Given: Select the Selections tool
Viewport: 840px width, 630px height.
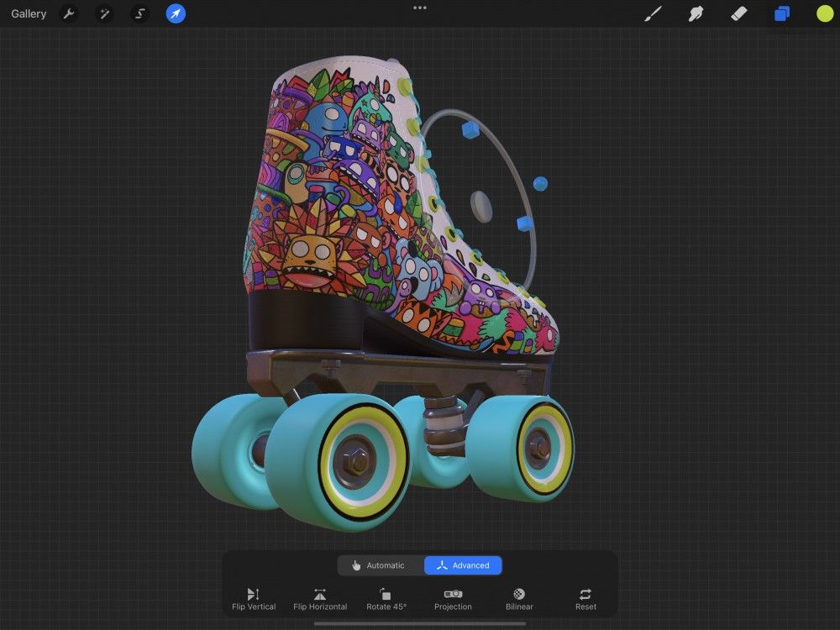Looking at the screenshot, I should click(139, 13).
